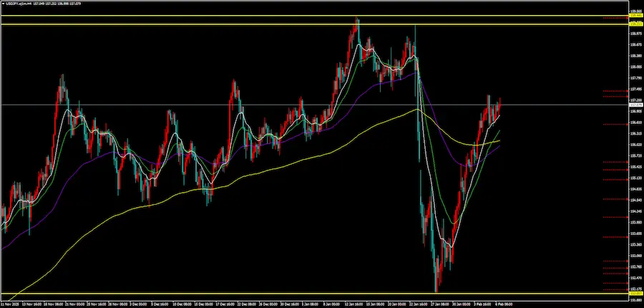The height and width of the screenshot is (308, 644).
Task: Click the current price label 157.079
Action: 635,105
